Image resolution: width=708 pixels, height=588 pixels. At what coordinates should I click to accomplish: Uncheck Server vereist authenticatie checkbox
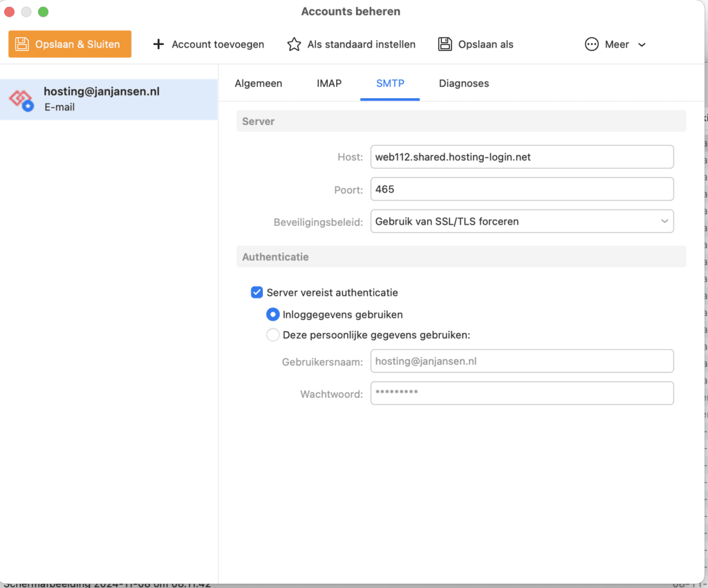(x=257, y=292)
